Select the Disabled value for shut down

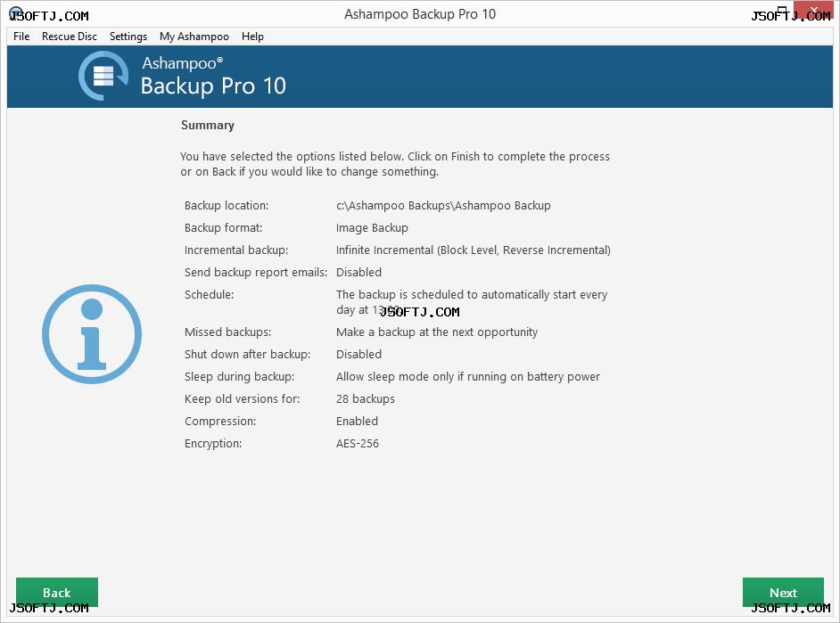click(359, 355)
